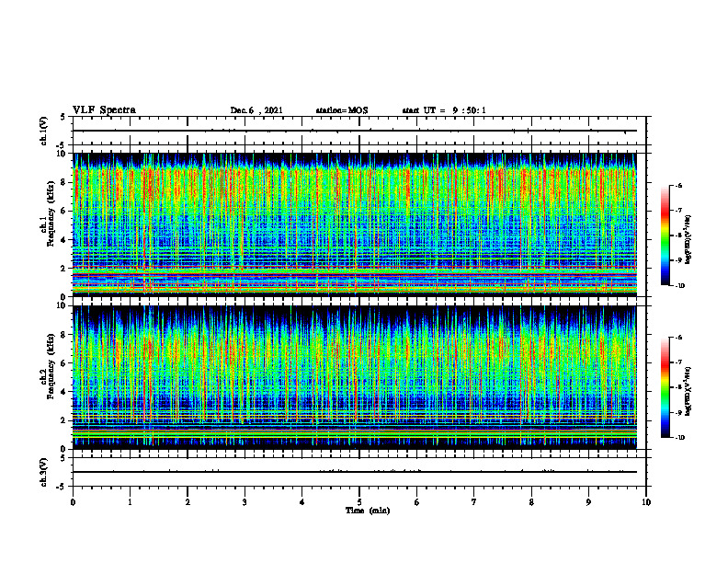This screenshot has height=563, width=728.
Task: Click the ch.1 voltage waveform trace
Action: pos(355,131)
